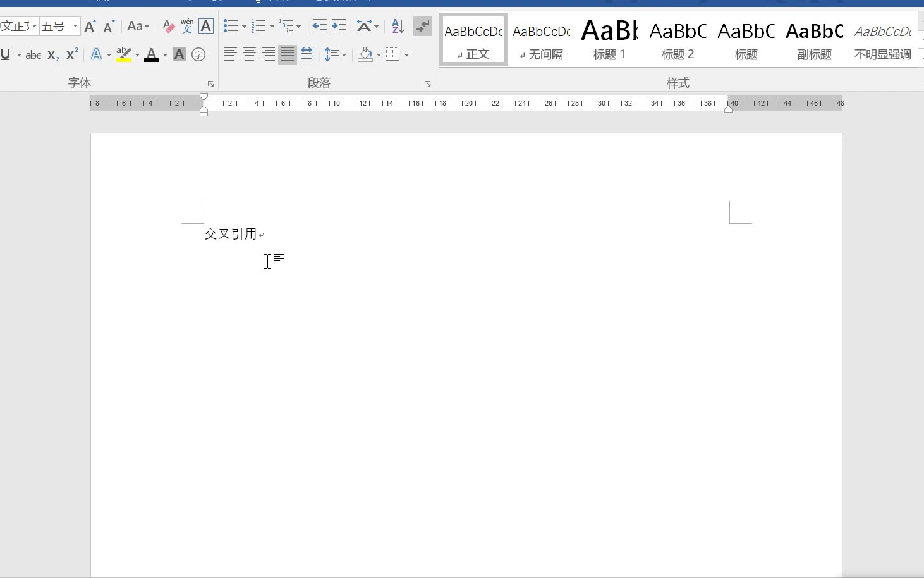Viewport: 924px width, 578px height.
Task: Insert numbered list
Action: [x=258, y=26]
